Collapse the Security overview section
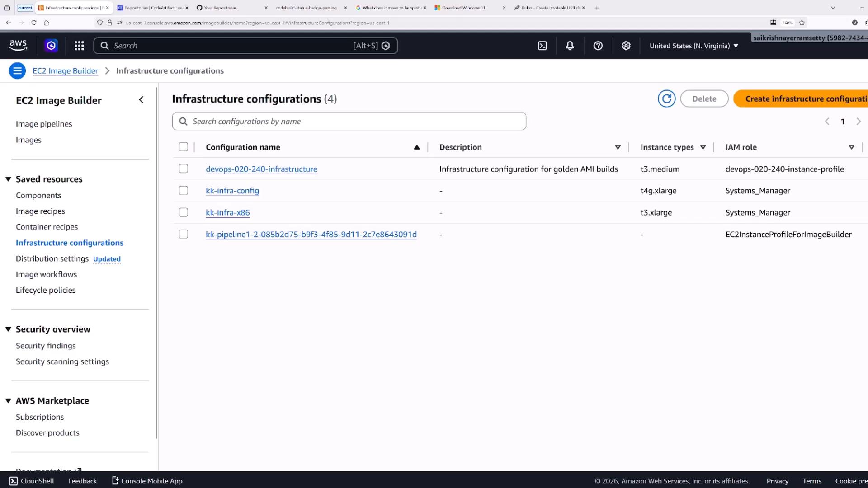 8,329
